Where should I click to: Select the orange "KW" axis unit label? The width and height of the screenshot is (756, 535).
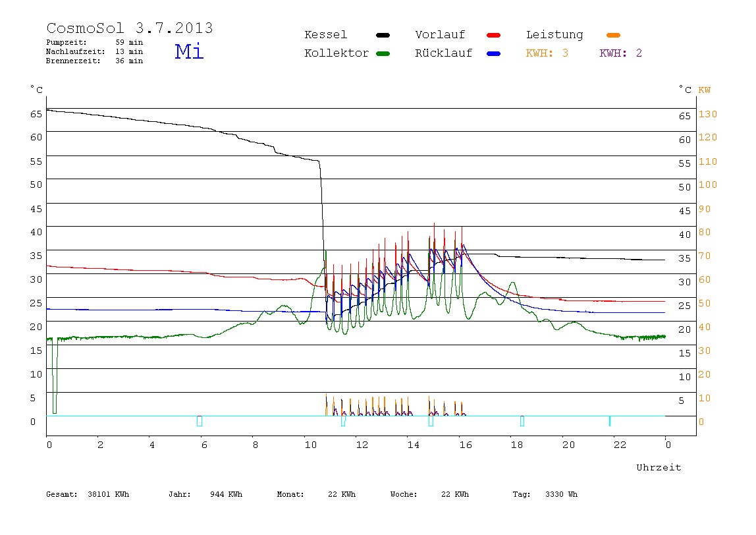click(x=704, y=90)
